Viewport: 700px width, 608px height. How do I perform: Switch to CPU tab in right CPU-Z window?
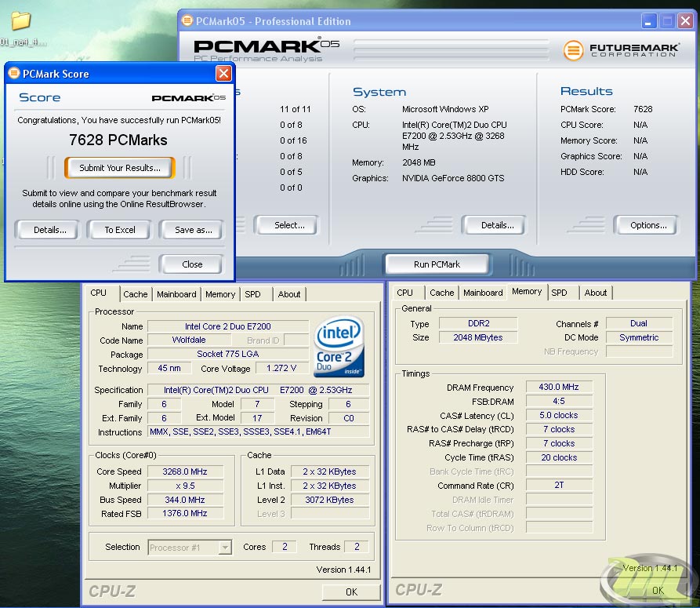pyautogui.click(x=405, y=293)
